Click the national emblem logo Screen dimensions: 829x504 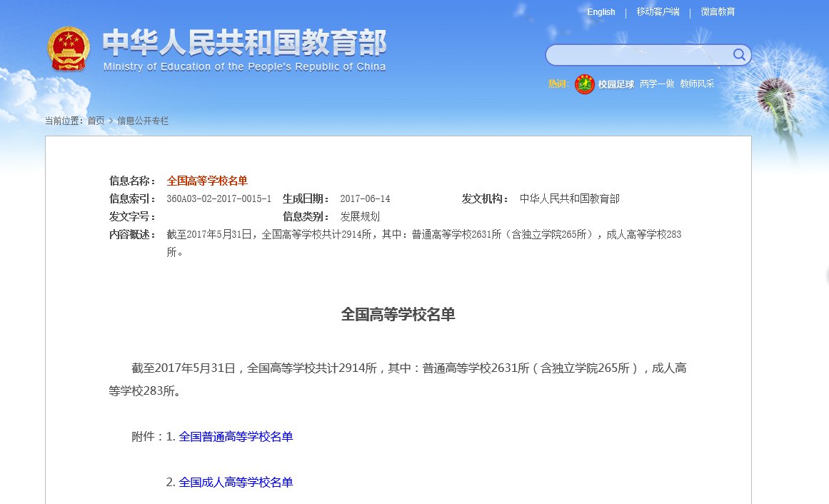(69, 49)
